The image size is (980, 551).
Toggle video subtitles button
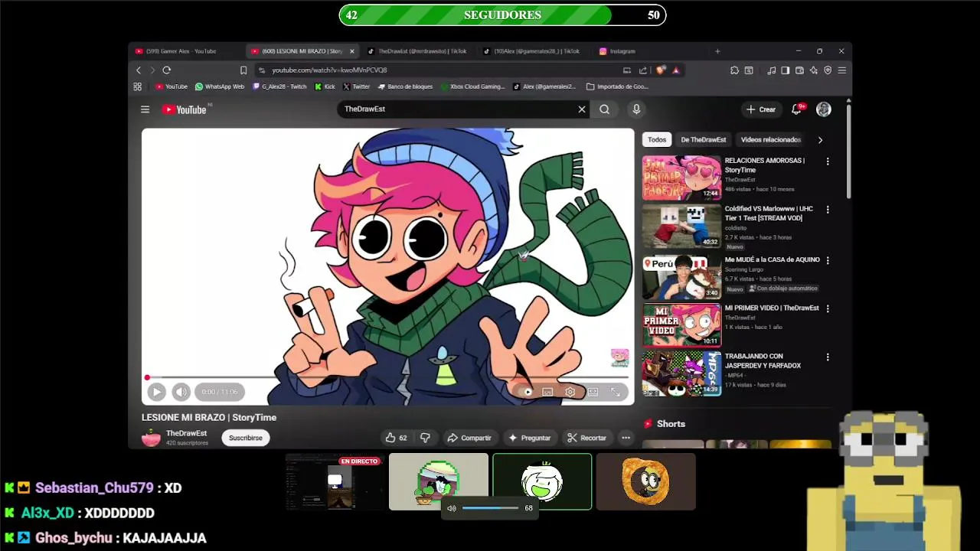click(547, 392)
